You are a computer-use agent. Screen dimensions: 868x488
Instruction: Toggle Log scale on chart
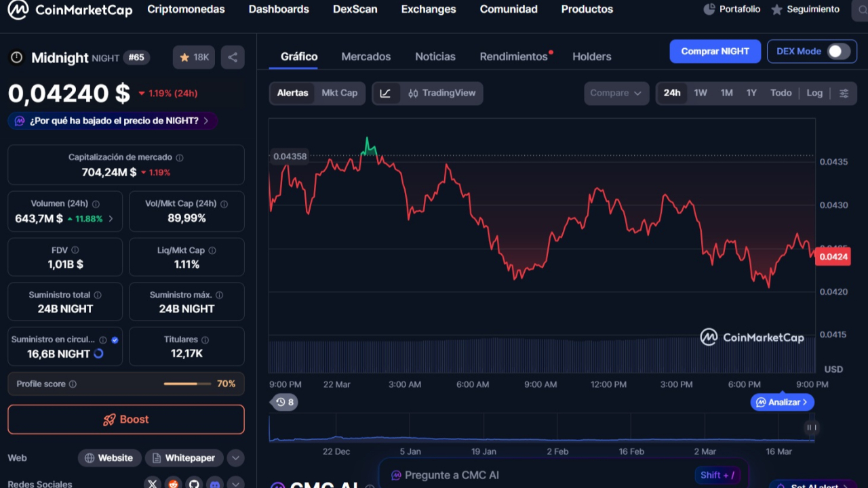pyautogui.click(x=814, y=94)
